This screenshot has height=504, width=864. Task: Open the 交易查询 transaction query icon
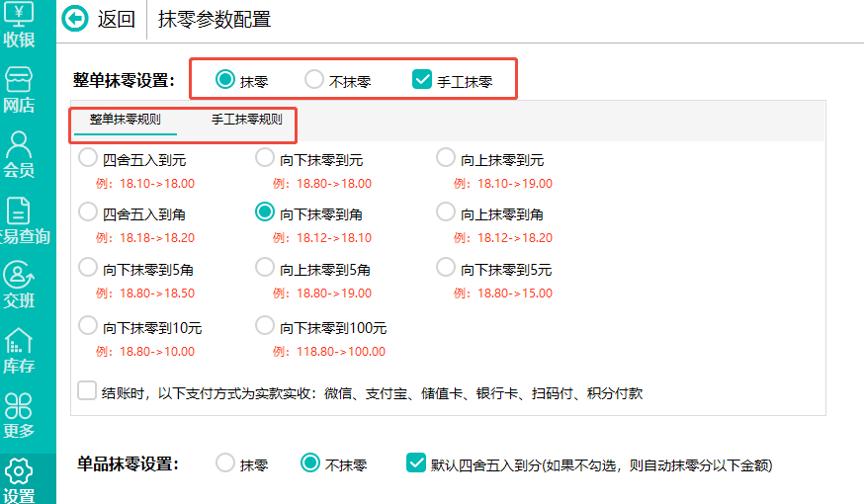click(20, 218)
